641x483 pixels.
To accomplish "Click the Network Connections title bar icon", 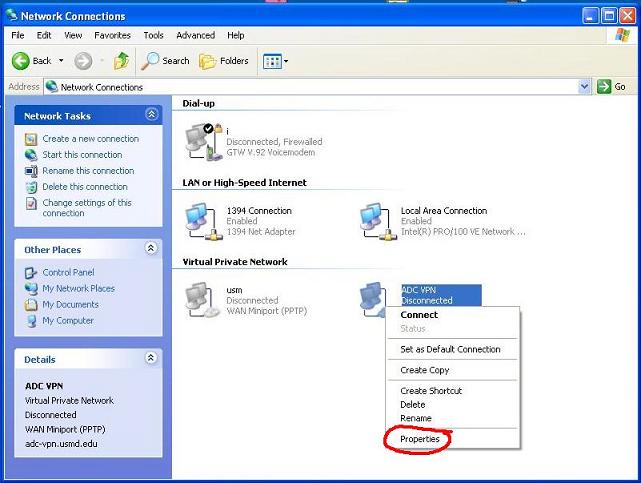I will (x=12, y=16).
